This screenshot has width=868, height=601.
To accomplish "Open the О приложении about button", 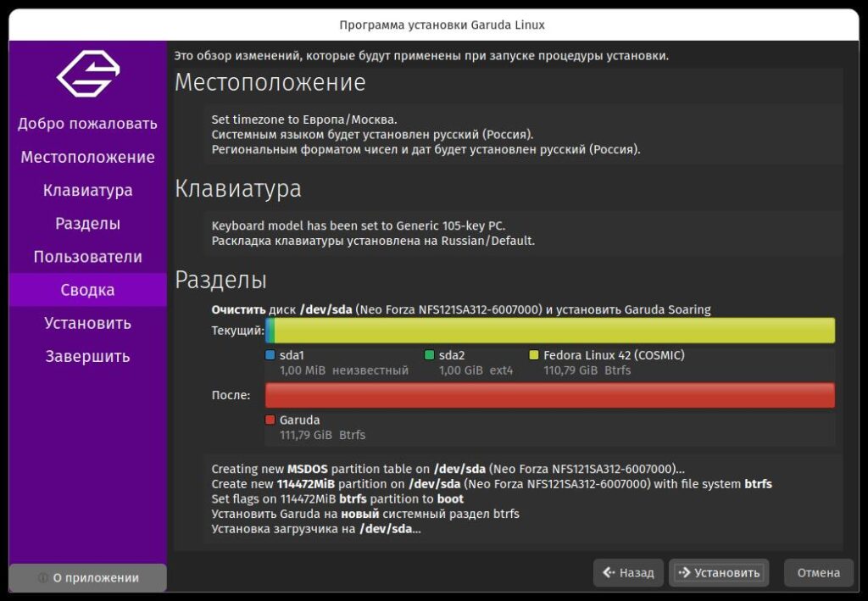I will tap(87, 578).
